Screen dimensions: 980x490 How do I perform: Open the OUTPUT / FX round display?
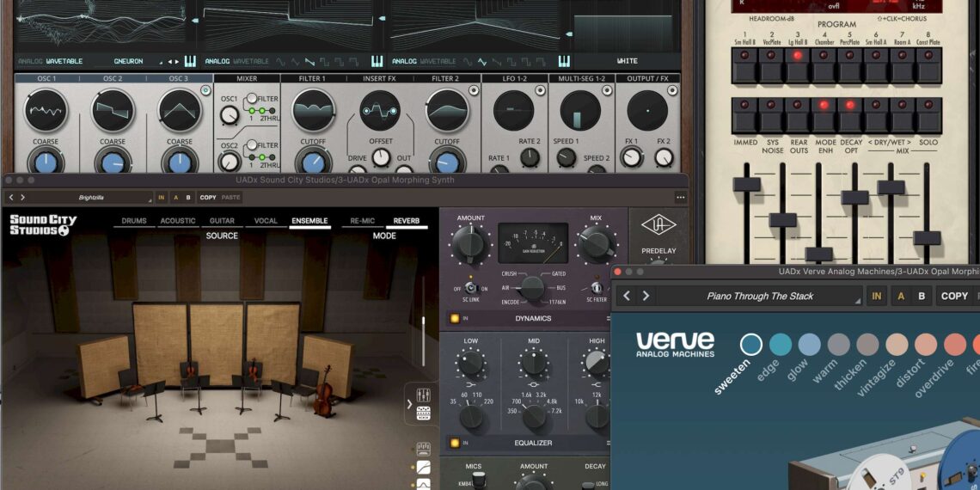pyautogui.click(x=646, y=111)
